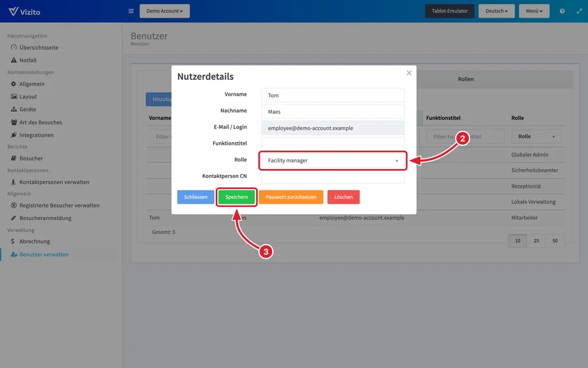Click the Kontaktperson CN input field

333,177
